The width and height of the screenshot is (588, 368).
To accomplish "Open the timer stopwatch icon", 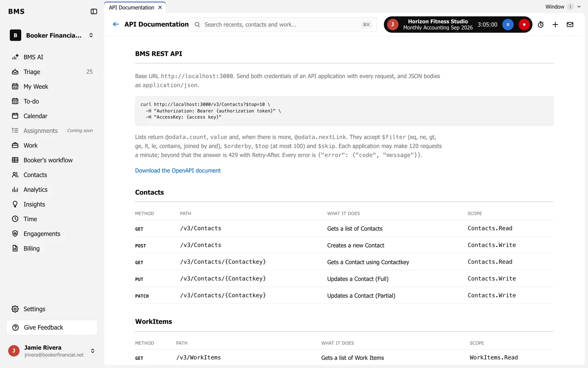I will coord(541,25).
